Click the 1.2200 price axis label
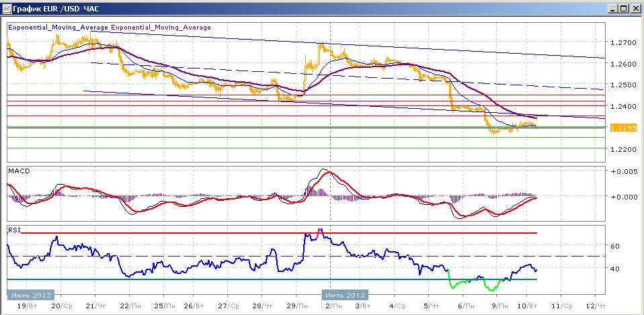Viewport: 644px width, 315px height. 622,149
